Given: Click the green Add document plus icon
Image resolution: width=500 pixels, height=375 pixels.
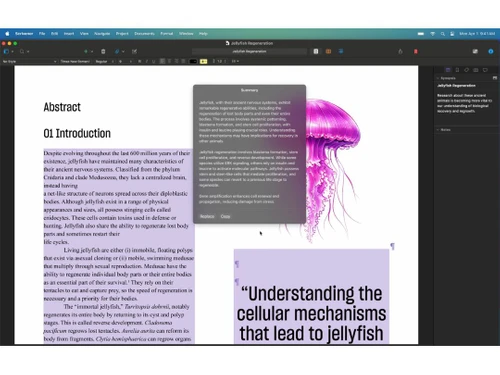Looking at the screenshot, I should 86,52.
